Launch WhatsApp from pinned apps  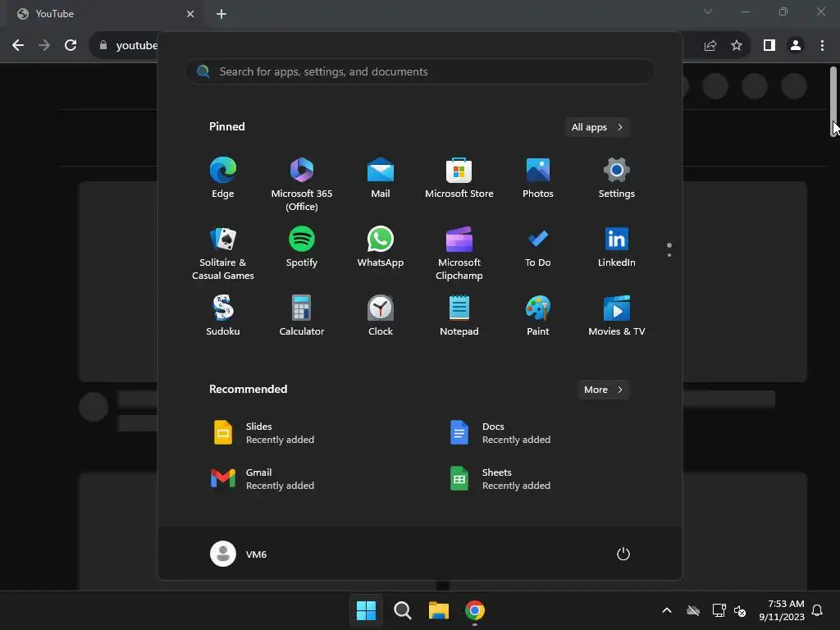click(x=381, y=247)
